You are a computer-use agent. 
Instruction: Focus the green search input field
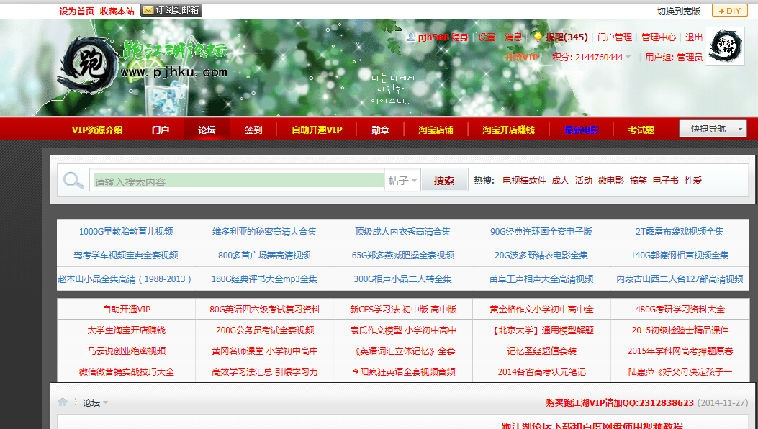click(239, 180)
